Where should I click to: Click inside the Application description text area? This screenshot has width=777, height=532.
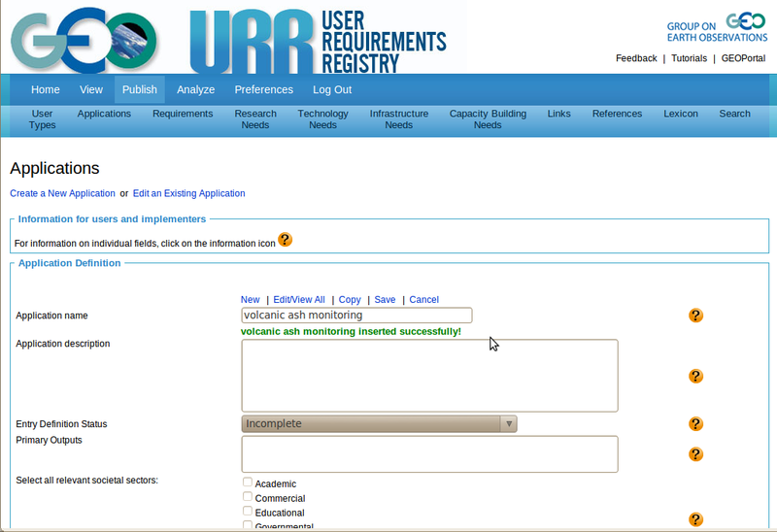pyautogui.click(x=429, y=376)
